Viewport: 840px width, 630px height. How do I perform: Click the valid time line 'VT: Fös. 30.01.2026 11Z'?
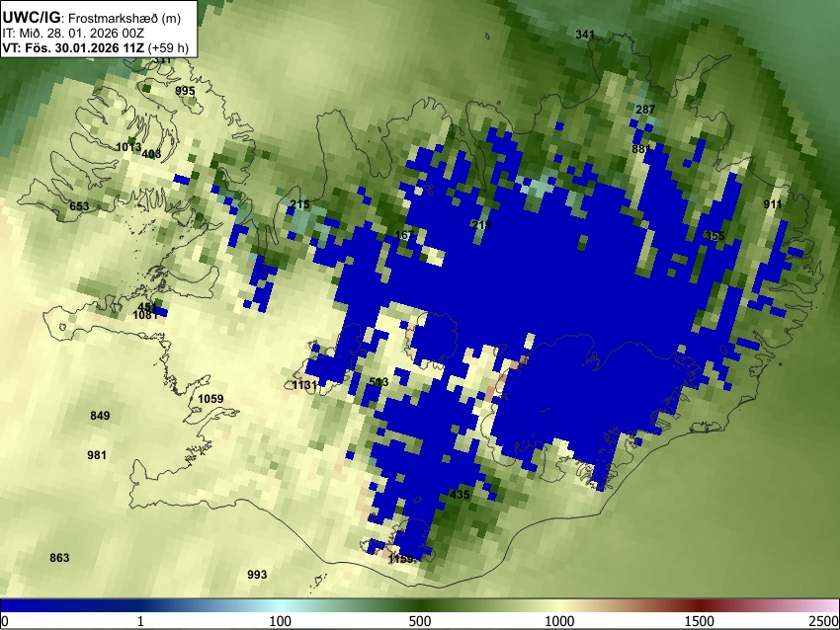73,47
